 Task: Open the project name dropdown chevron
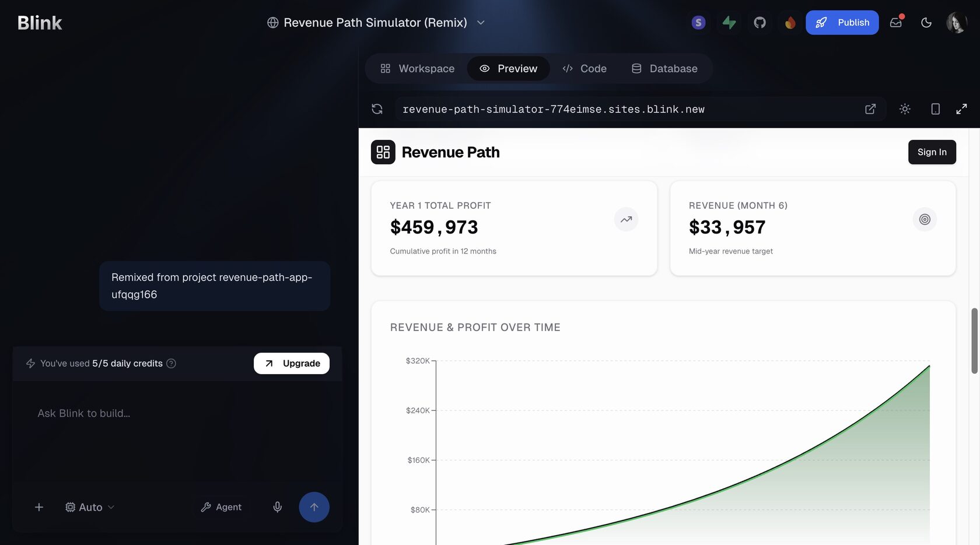point(481,23)
